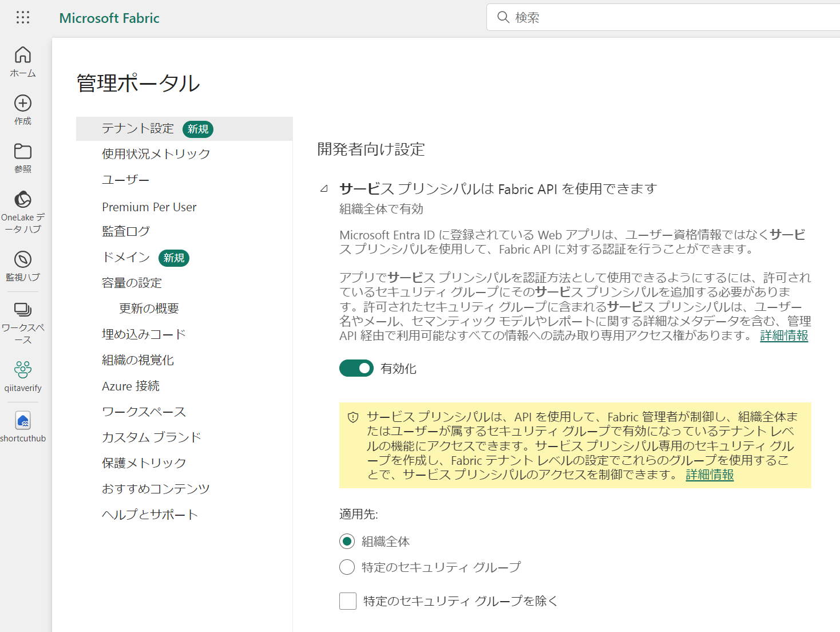Click the shield icon in yellow notice
The width and height of the screenshot is (840, 632).
353,417
